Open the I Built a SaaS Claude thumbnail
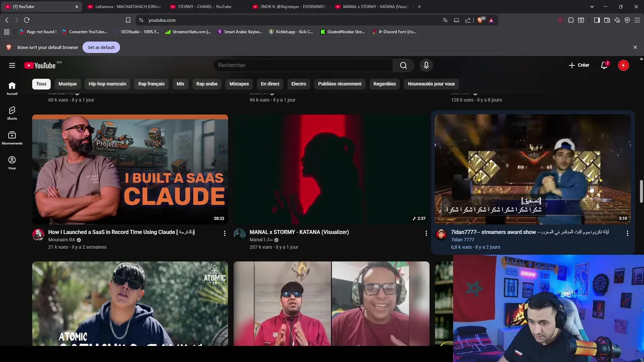The image size is (644, 362). [130, 169]
